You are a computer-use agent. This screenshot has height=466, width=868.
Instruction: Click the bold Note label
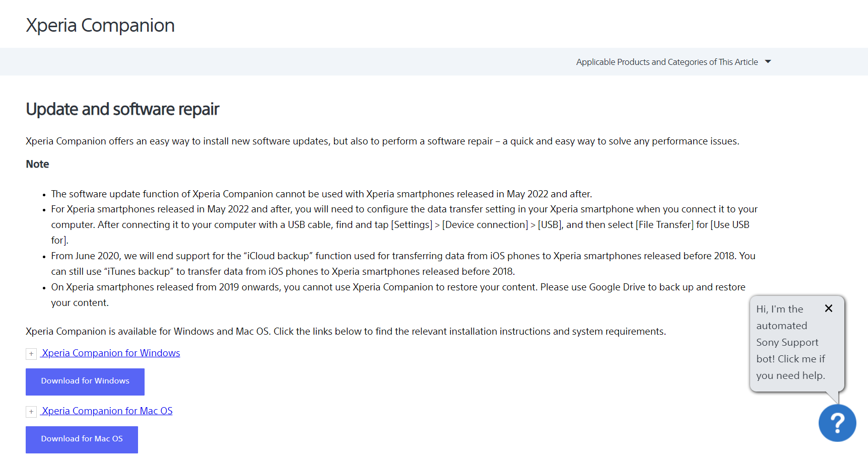[37, 164]
